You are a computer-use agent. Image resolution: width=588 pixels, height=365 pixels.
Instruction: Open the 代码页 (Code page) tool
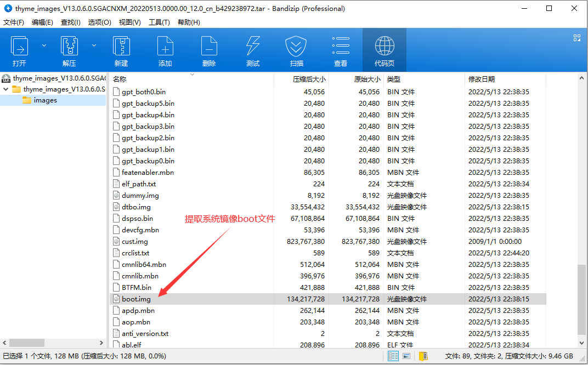click(x=384, y=50)
